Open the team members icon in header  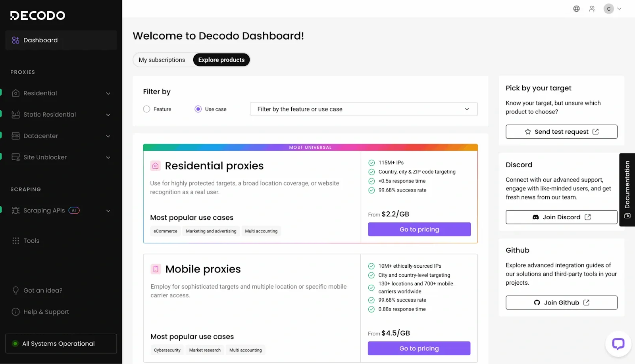(x=592, y=9)
